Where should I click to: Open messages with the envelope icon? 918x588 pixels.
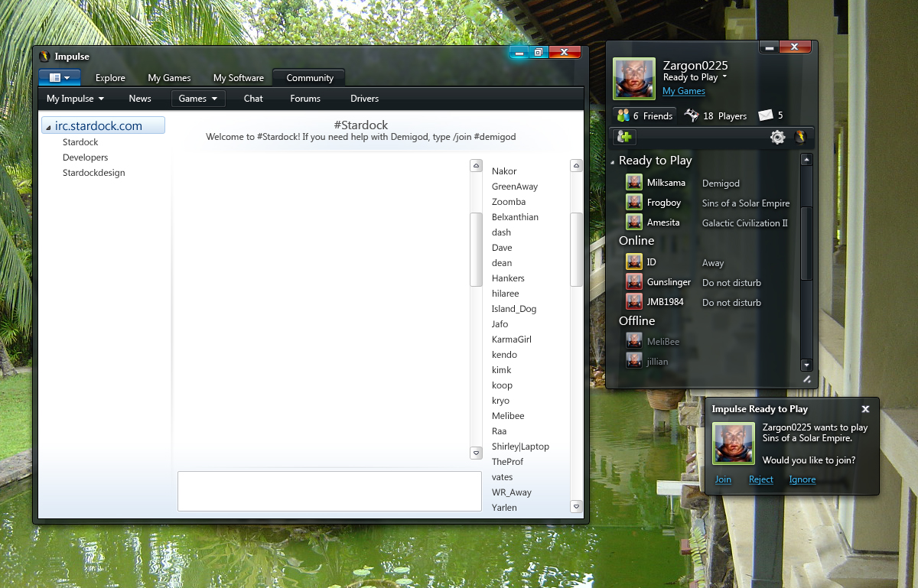tap(766, 115)
